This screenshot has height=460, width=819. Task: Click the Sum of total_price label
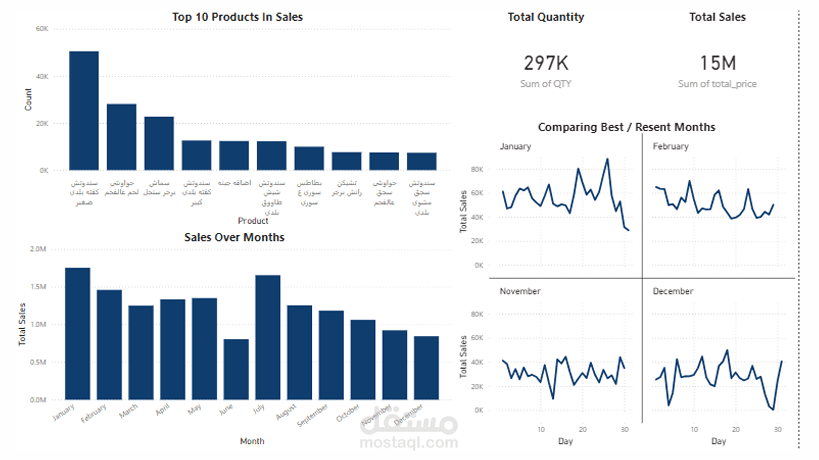(x=718, y=84)
